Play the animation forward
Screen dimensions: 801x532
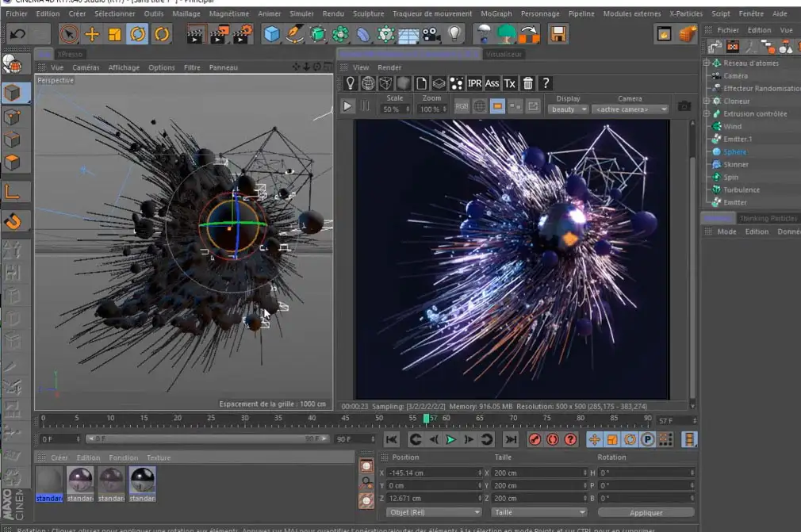pyautogui.click(x=450, y=439)
